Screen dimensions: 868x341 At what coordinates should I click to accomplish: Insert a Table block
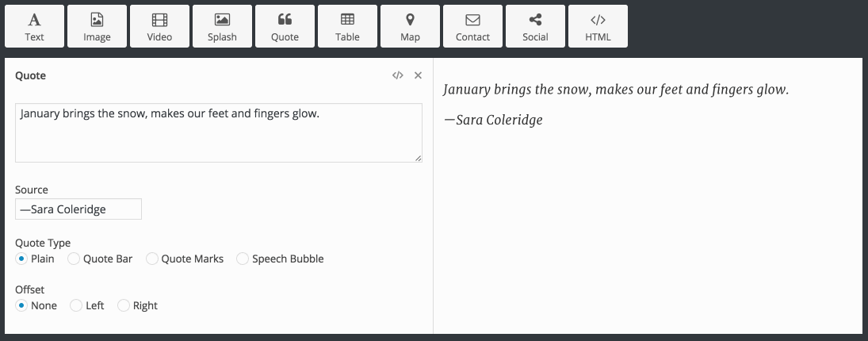(x=347, y=27)
